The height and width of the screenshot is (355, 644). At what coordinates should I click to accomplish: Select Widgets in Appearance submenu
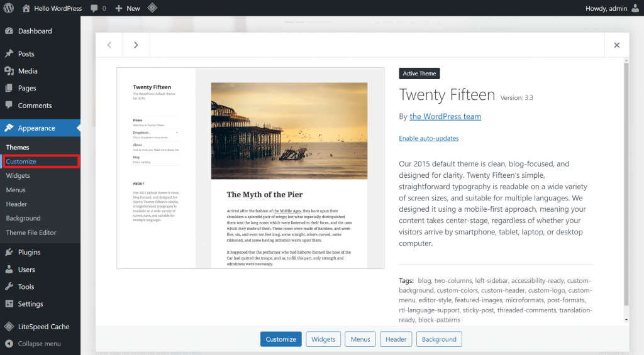click(x=18, y=176)
